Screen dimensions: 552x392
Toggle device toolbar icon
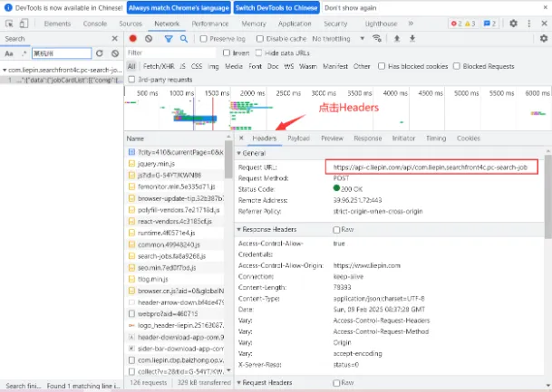tap(24, 24)
